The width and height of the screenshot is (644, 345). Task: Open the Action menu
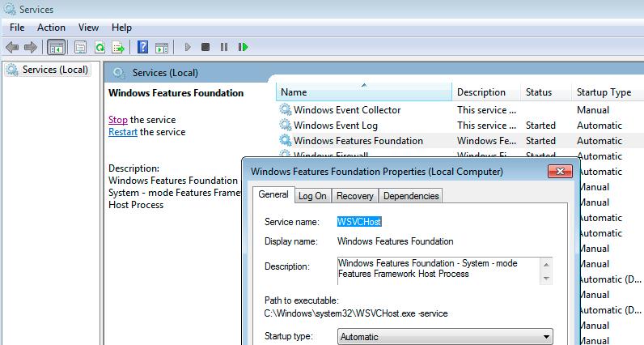tap(51, 28)
